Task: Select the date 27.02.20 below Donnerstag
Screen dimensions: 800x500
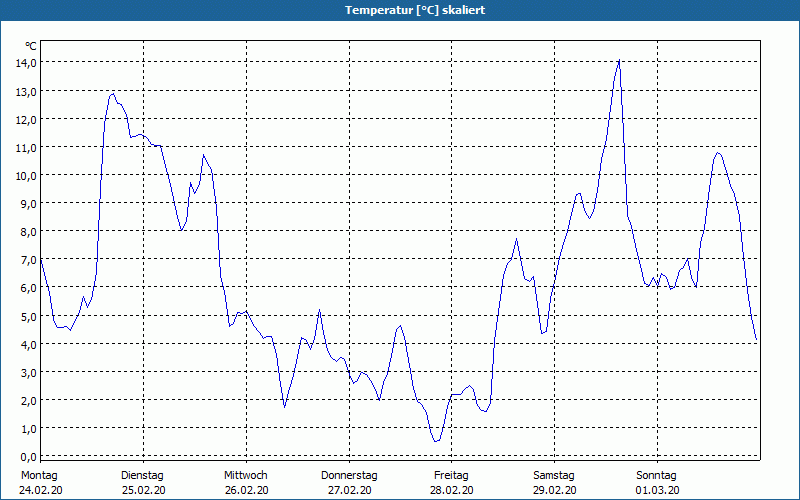Action: [349, 490]
